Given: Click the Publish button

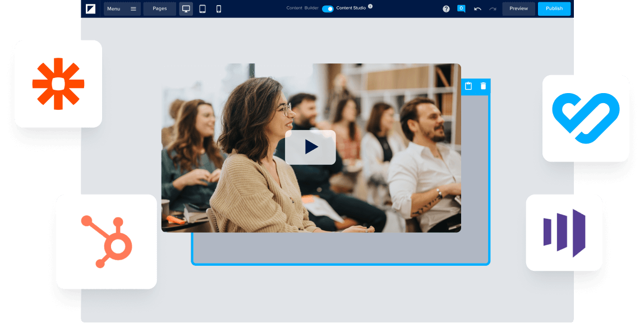Looking at the screenshot, I should pyautogui.click(x=554, y=9).
